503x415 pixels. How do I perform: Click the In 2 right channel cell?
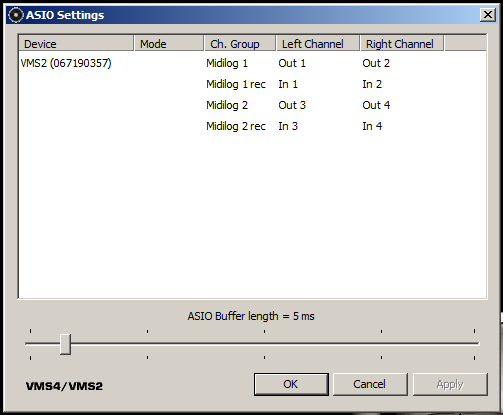(x=372, y=84)
